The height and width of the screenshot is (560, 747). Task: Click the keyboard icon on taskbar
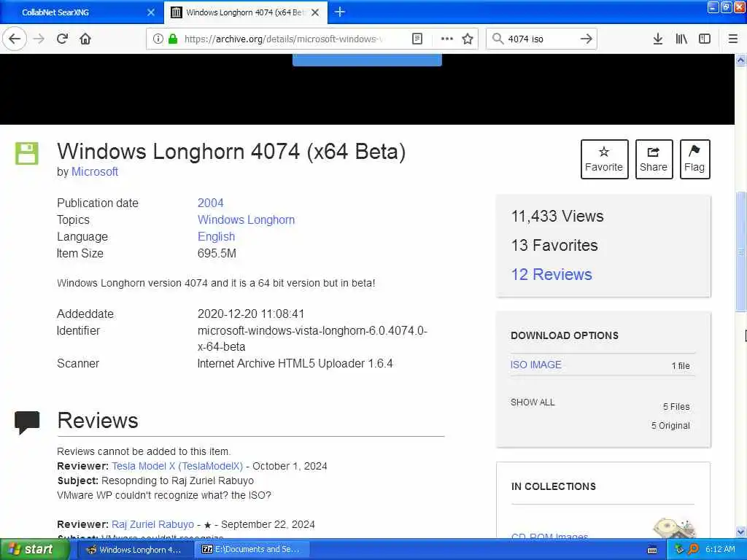[652, 550]
